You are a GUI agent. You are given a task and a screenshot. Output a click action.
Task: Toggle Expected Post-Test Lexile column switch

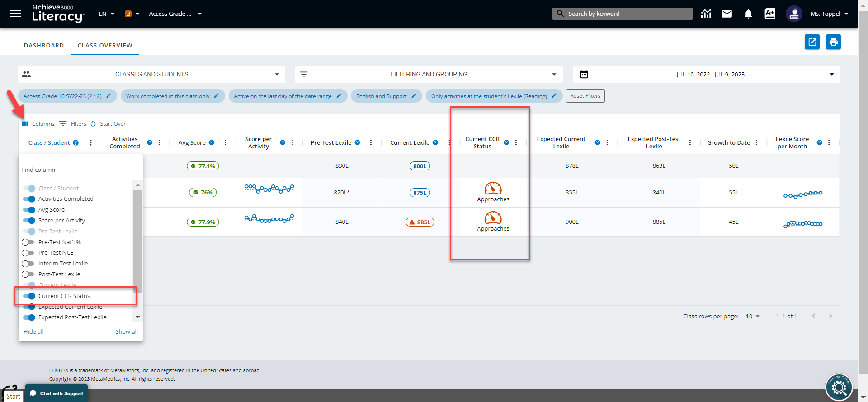(x=29, y=317)
